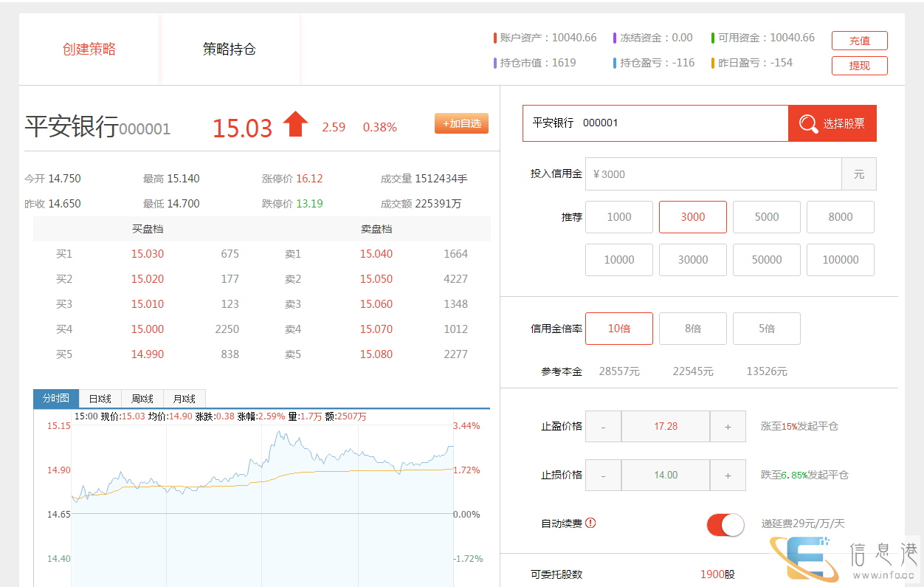The image size is (924, 587).
Task: Click the 止损价格 value field 14.00
Action: tap(666, 476)
